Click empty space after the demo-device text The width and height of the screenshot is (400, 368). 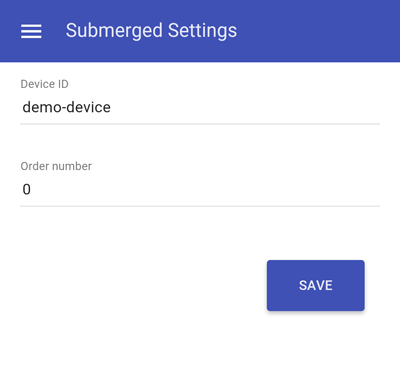click(247, 107)
